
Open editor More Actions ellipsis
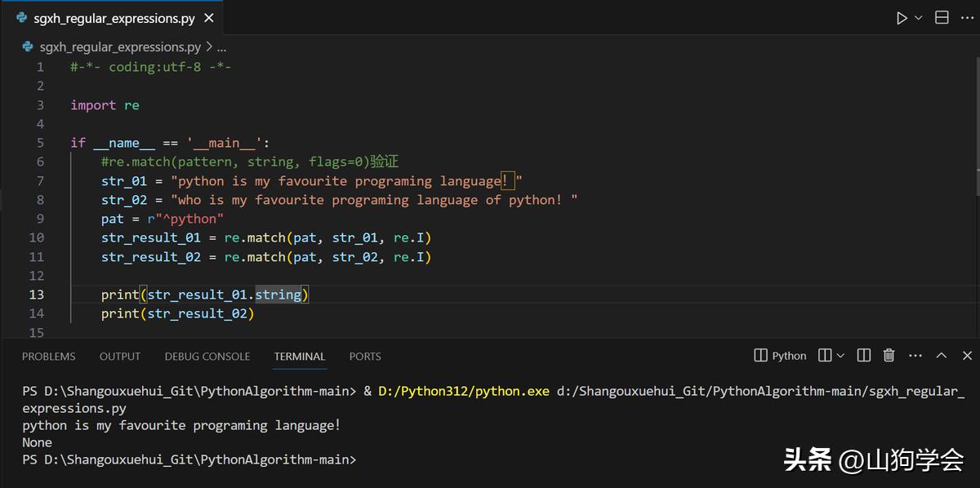[965, 18]
